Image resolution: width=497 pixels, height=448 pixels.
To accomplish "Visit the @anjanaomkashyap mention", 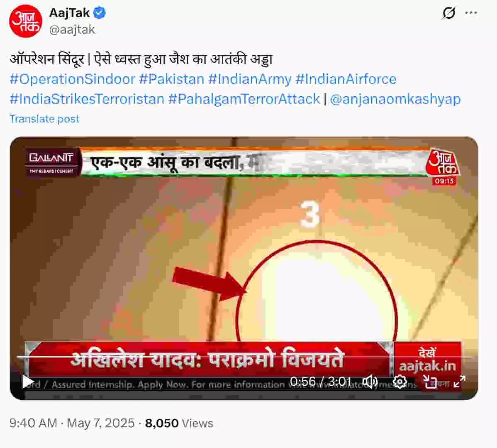I will (395, 99).
